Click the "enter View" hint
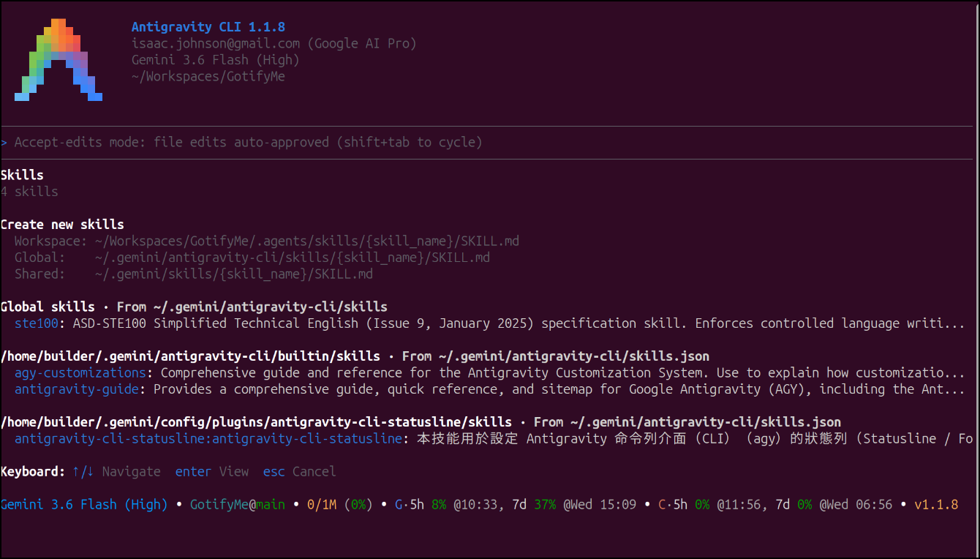The width and height of the screenshot is (980, 559). [212, 471]
